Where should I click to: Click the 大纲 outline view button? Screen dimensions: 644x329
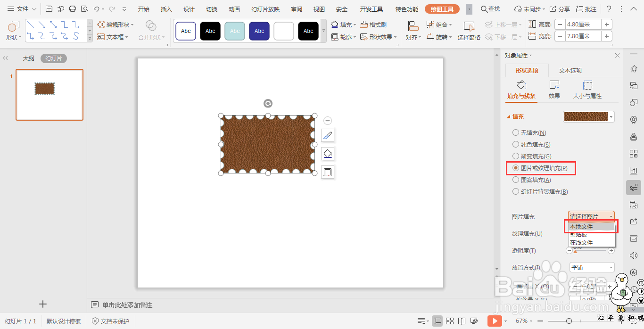point(29,58)
